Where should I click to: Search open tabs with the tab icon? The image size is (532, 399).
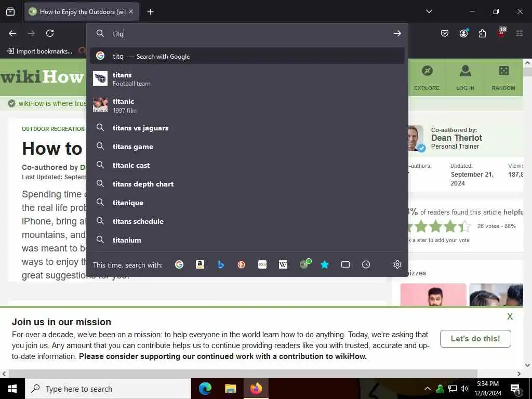click(345, 264)
